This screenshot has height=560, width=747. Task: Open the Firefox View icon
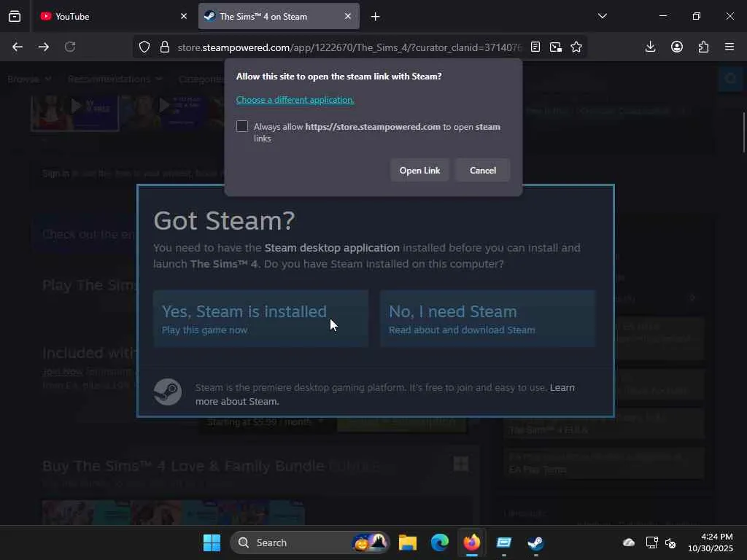pyautogui.click(x=15, y=16)
